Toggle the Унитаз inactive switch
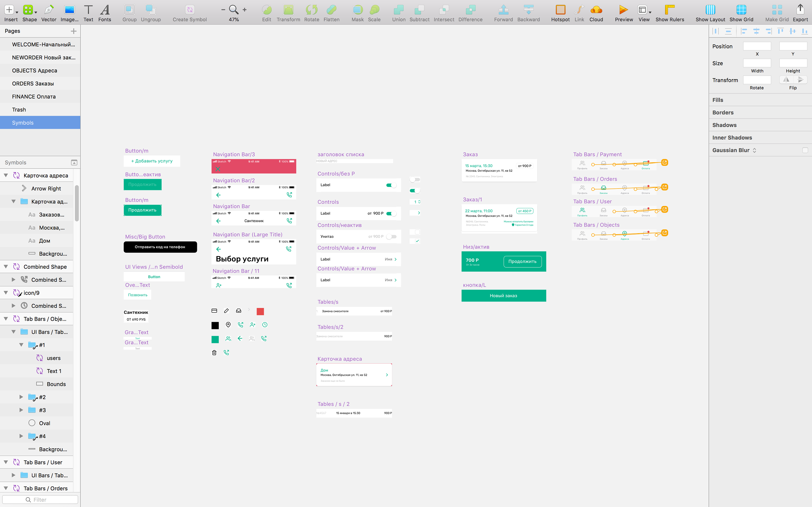Screen dimensions: 812x507 pos(391,237)
